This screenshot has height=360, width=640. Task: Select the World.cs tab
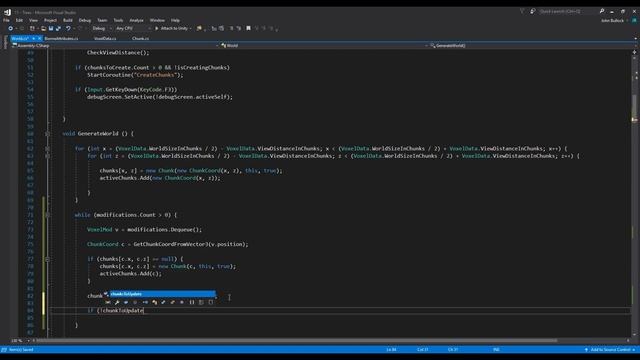(20, 38)
